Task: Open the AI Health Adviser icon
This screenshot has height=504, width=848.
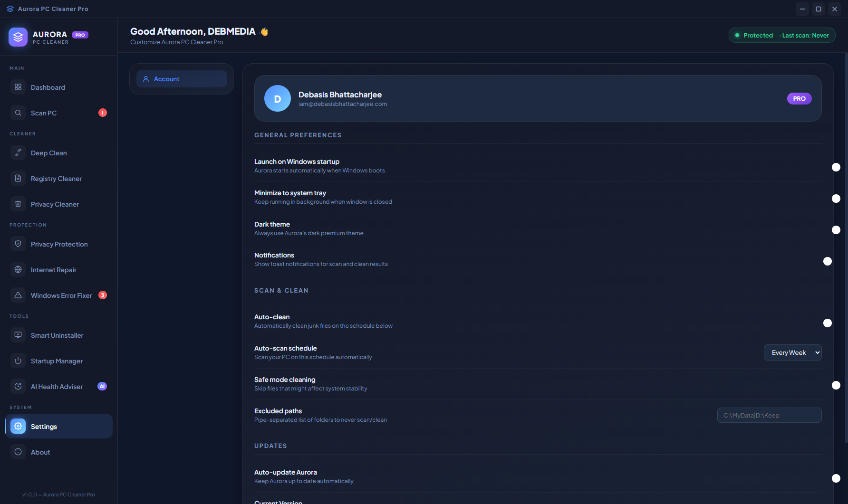Action: click(x=18, y=386)
